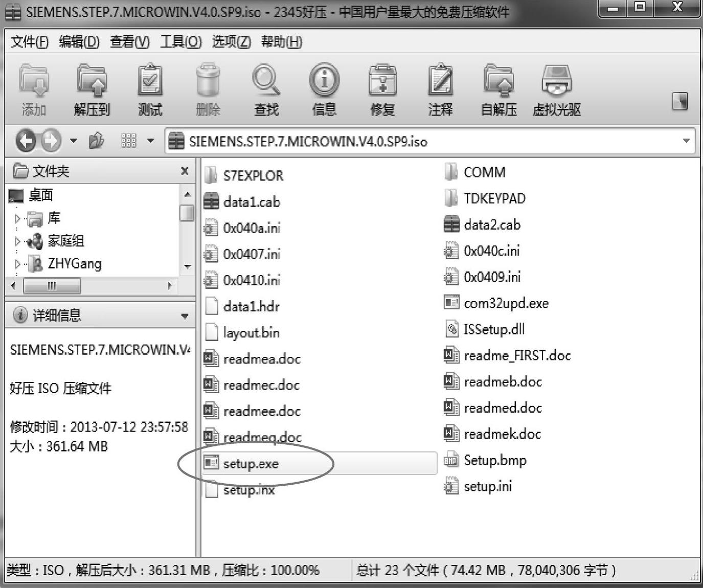Open the 帮助(H) menu
The width and height of the screenshot is (703, 588).
click(282, 42)
